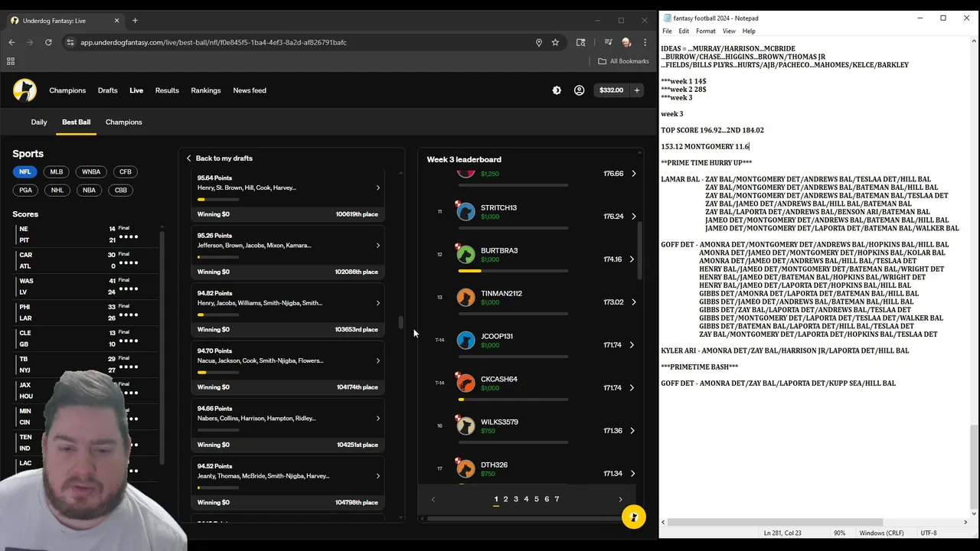Screen dimensions: 980x551
Task: Go to leaderboard page 7
Action: tap(557, 499)
